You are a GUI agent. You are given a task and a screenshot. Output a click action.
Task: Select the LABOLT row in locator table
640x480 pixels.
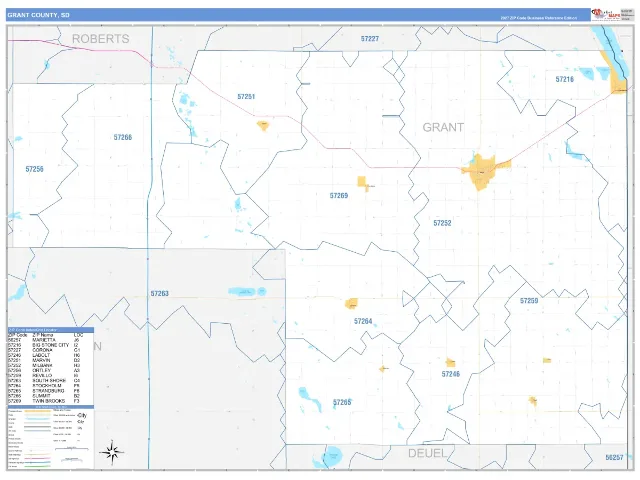click(51, 355)
